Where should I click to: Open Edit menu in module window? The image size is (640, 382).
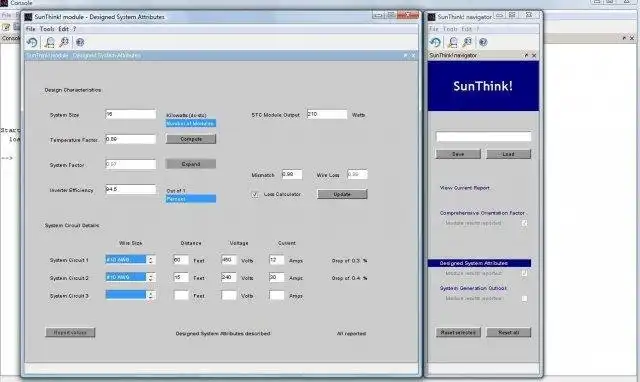[63, 29]
